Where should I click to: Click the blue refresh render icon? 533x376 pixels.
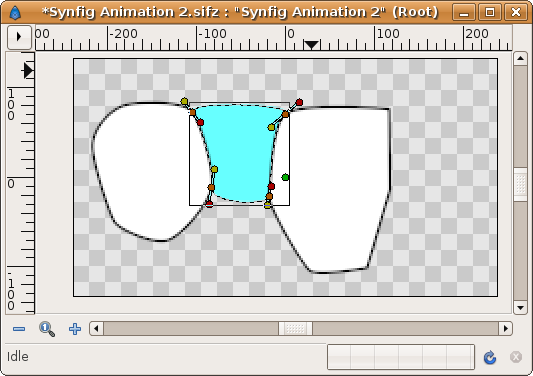pos(489,357)
